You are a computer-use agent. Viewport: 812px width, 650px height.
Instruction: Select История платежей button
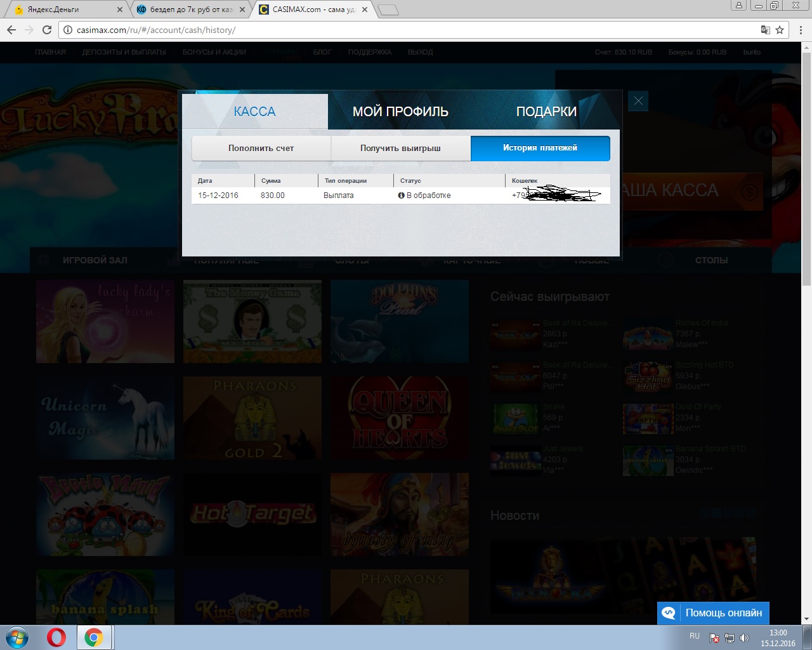(x=540, y=148)
